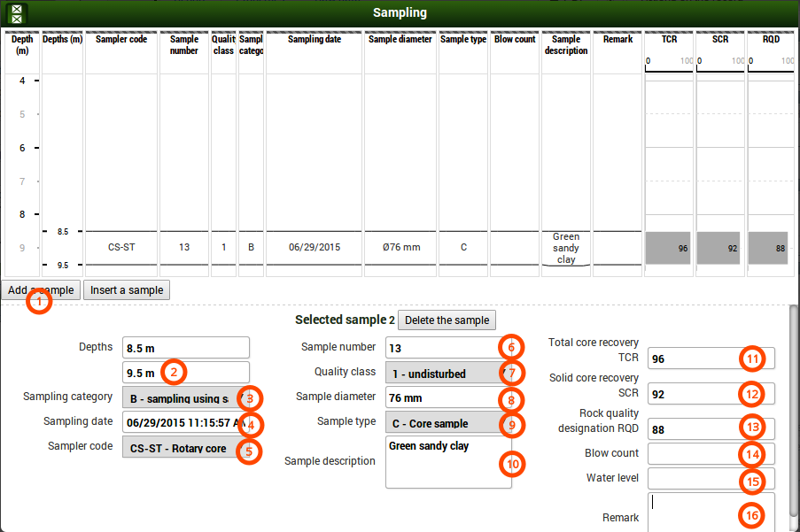Click the Add a sample button
800x532 pixels.
[x=41, y=290]
